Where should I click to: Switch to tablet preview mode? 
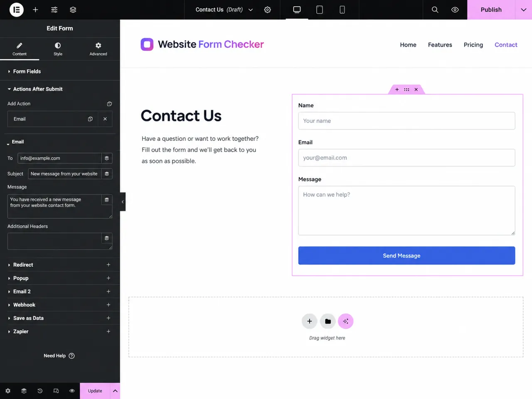click(x=320, y=10)
